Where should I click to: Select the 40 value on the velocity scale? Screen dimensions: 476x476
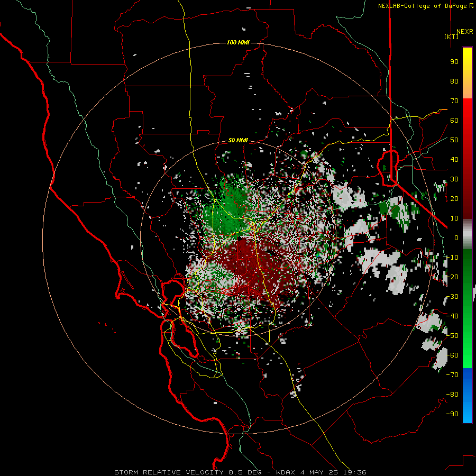click(x=454, y=159)
